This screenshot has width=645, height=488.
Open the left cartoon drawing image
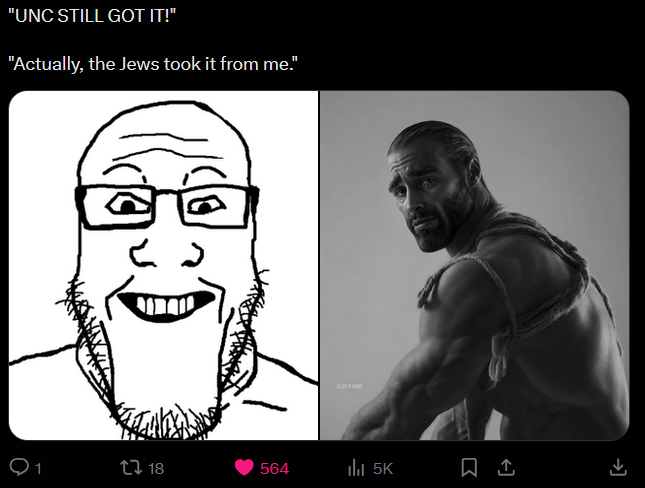[164, 265]
